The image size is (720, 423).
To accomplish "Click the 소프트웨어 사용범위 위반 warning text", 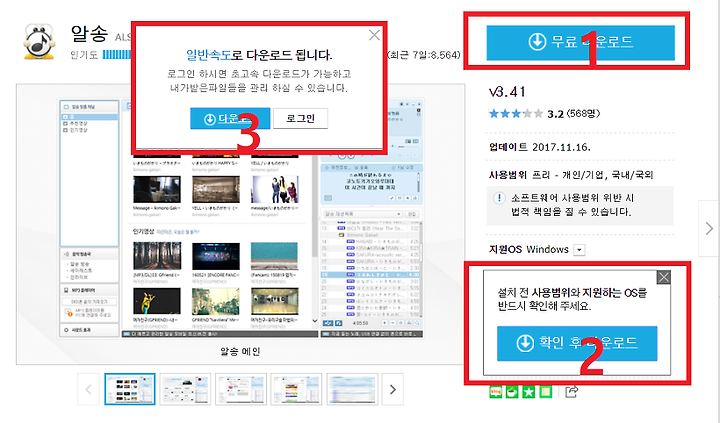I will tap(572, 205).
